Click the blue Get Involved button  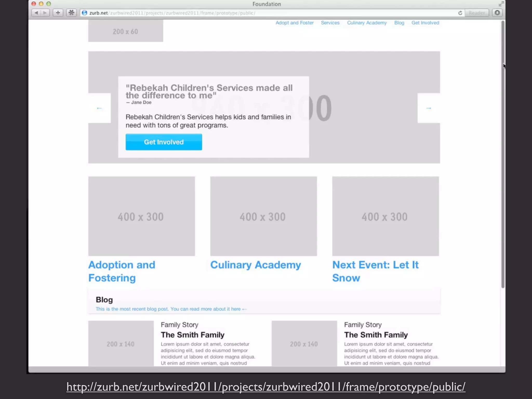[x=164, y=142]
